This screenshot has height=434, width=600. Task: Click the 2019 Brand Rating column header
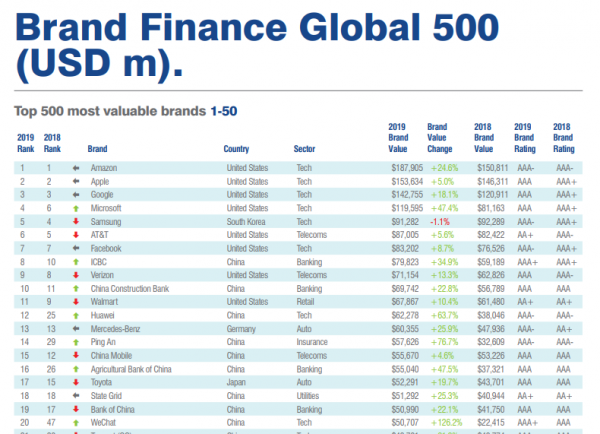[525, 138]
